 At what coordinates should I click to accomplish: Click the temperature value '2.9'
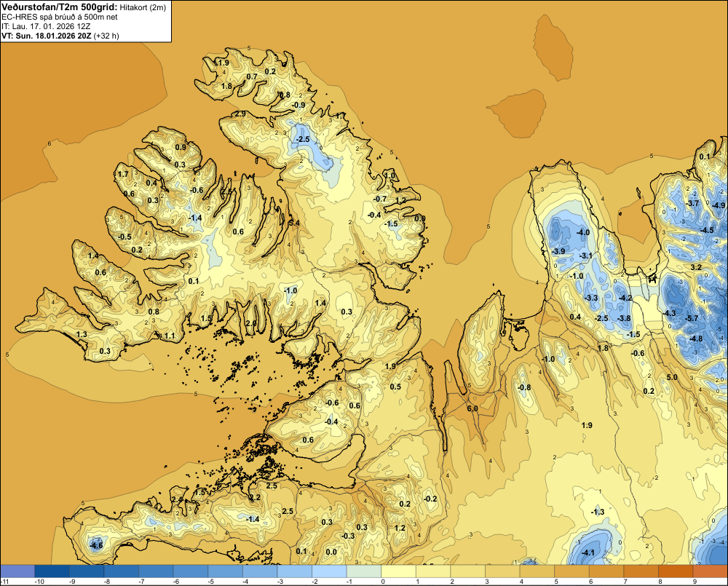pyautogui.click(x=240, y=114)
